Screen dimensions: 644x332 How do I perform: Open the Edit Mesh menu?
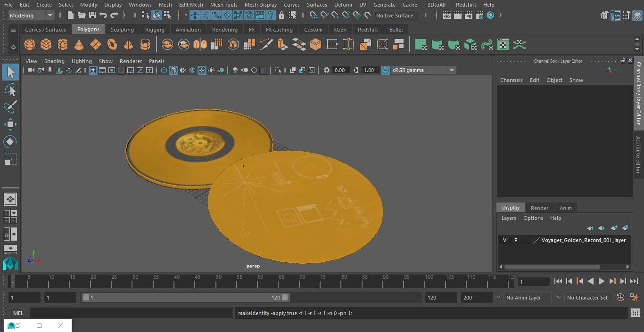click(191, 5)
